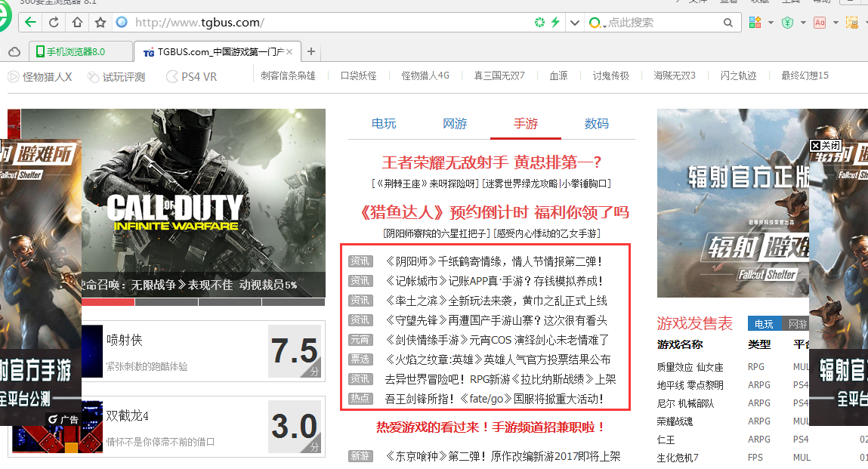Open the 怪物猎人4G link

click(425, 76)
